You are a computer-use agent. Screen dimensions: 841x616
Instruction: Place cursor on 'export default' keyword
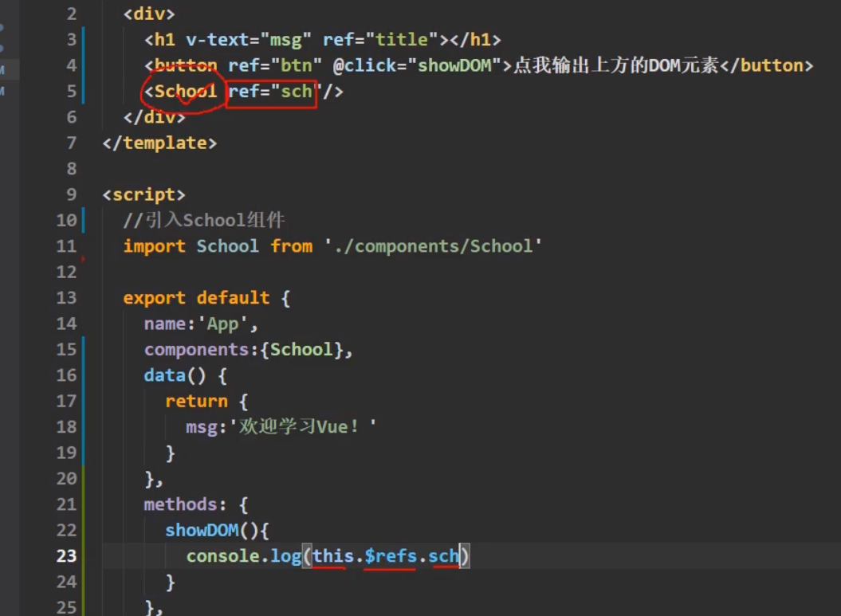coord(196,297)
